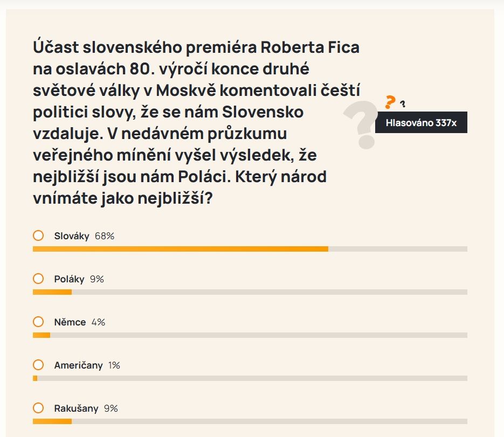Click the large gray question mark icon
504x437 pixels.
click(361, 124)
